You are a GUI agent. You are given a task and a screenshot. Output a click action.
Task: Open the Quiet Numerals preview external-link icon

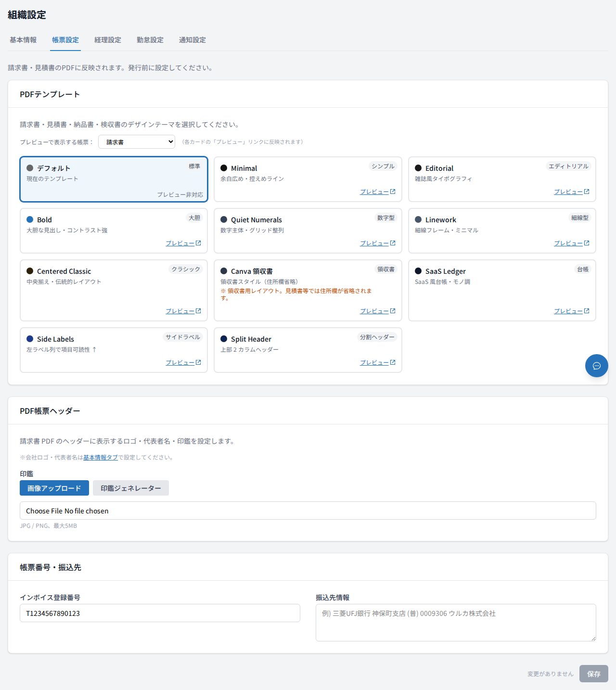[x=393, y=243]
